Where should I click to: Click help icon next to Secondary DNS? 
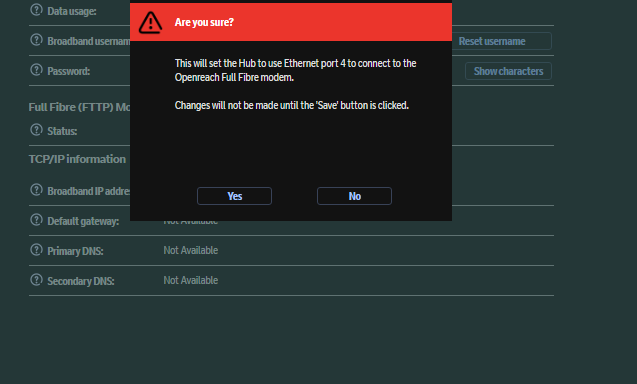(x=36, y=280)
